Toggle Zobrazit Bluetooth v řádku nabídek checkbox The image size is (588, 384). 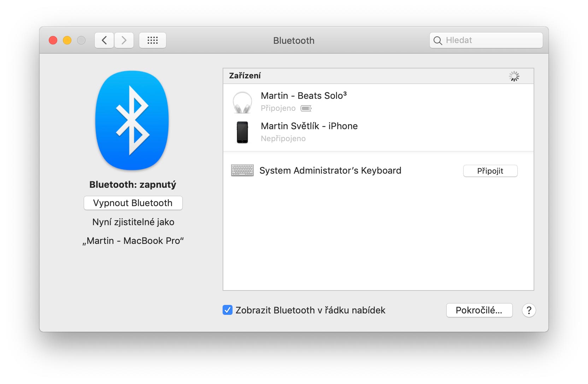(x=228, y=310)
